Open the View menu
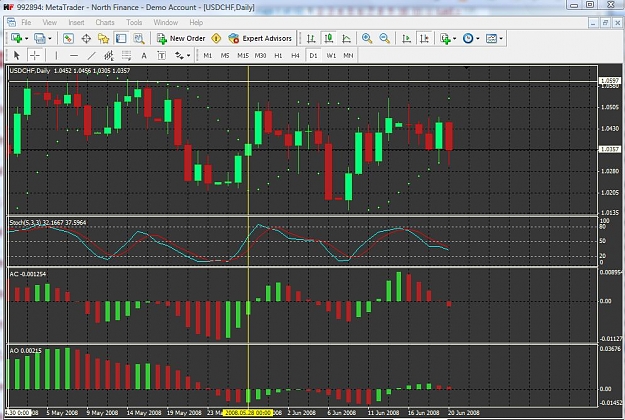 click(49, 22)
